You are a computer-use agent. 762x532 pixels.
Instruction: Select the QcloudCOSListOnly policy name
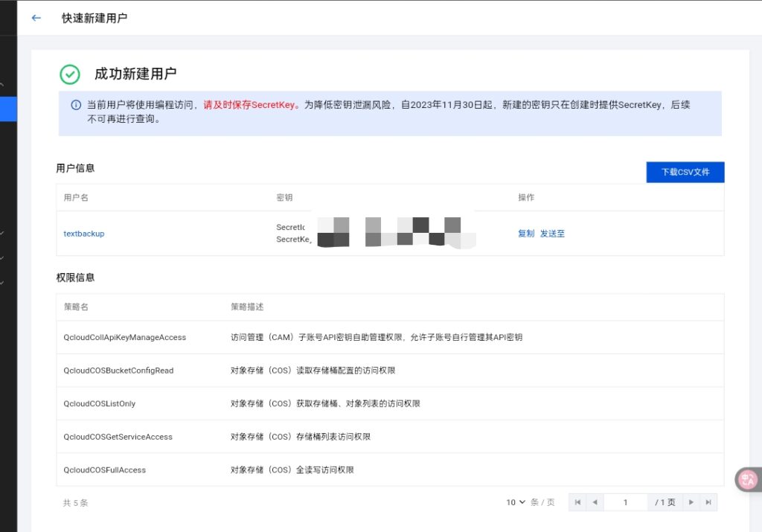coord(99,403)
